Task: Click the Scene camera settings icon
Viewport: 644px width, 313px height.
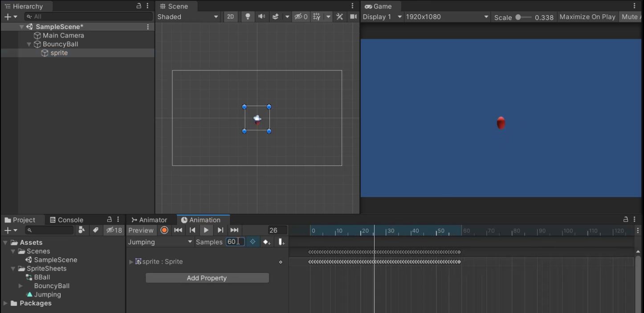Action: [x=354, y=16]
